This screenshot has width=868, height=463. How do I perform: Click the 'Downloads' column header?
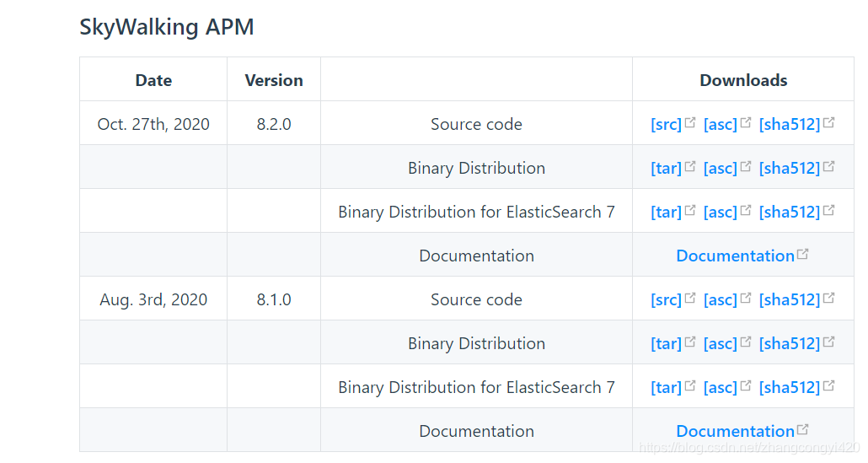click(743, 80)
